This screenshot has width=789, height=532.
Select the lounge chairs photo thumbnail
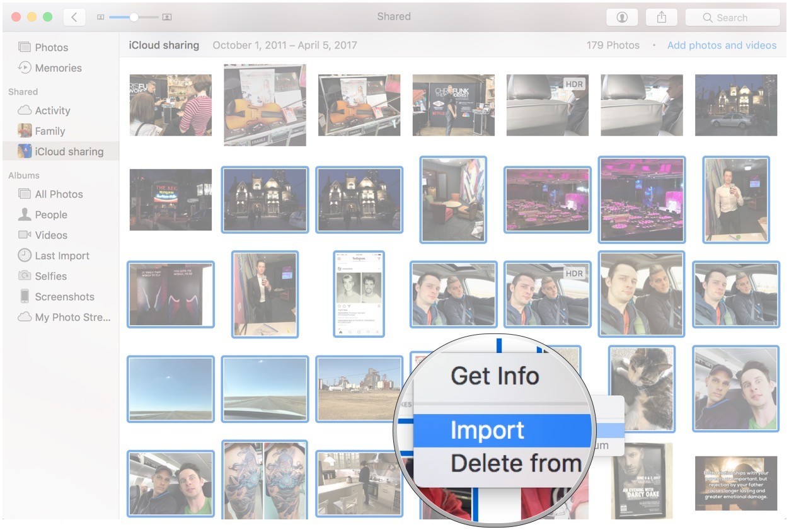coord(453,200)
